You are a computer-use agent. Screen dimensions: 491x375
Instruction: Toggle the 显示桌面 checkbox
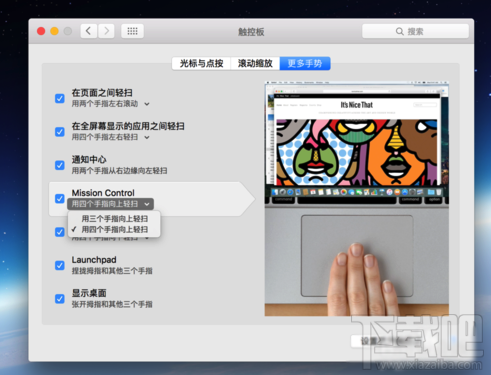tap(60, 298)
